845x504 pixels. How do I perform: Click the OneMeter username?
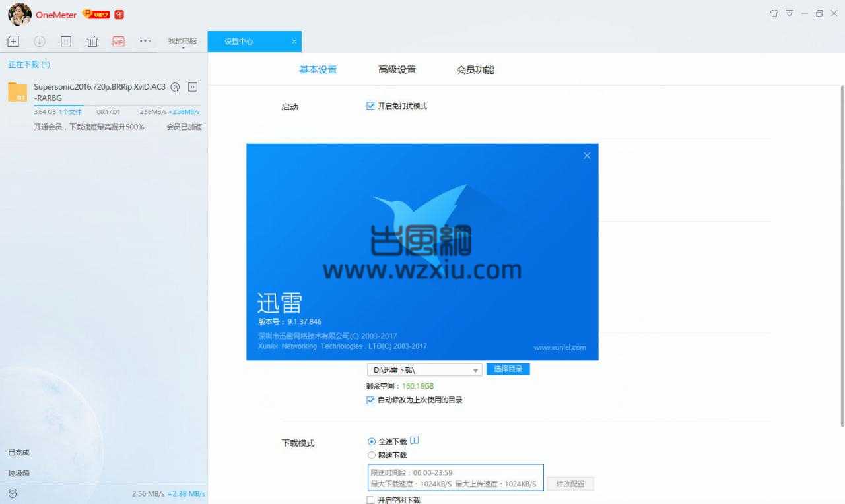click(x=56, y=15)
